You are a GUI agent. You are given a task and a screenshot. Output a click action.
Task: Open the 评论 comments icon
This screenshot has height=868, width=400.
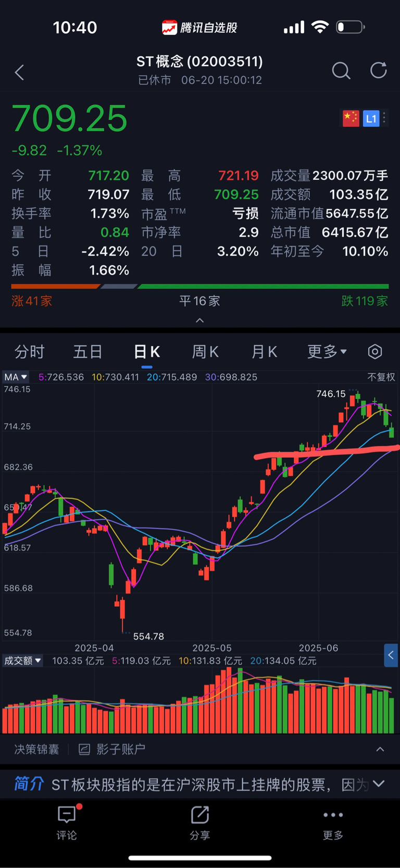(67, 815)
